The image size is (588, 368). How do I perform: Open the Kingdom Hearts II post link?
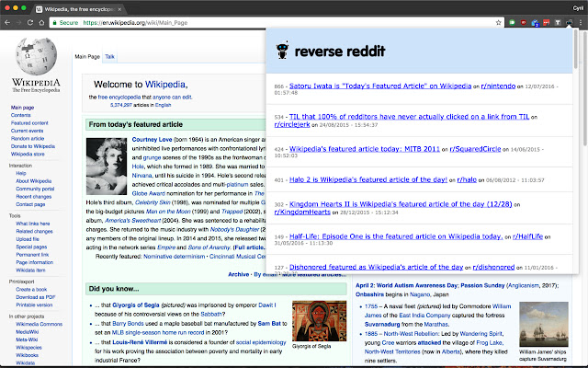click(x=401, y=204)
